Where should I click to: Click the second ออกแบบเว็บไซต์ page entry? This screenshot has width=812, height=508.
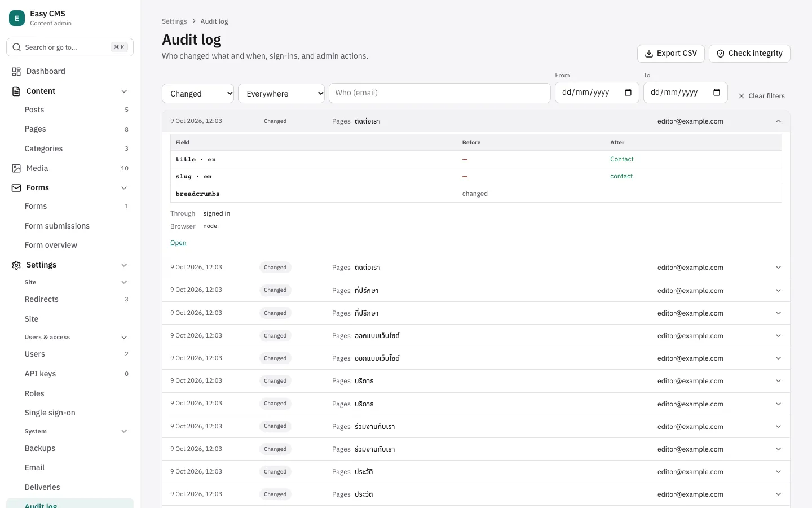(476, 358)
